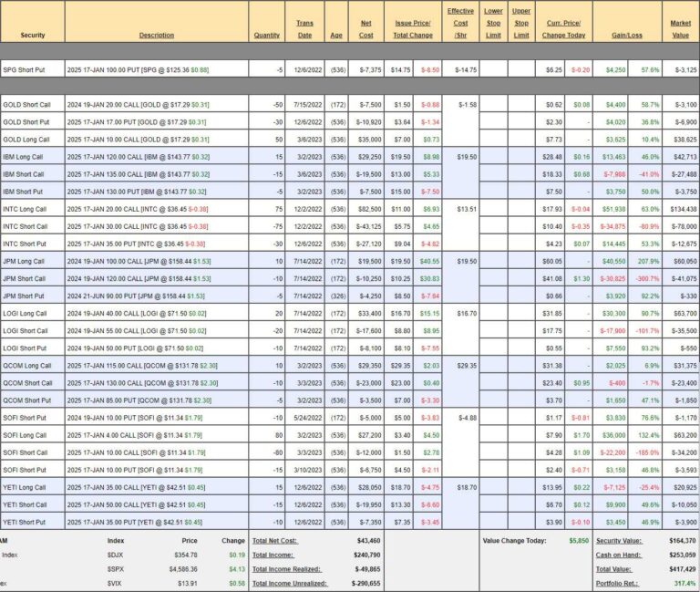The image size is (700, 592).
Task: Click the QCOM Short Call security cell
Action: pyautogui.click(x=32, y=383)
